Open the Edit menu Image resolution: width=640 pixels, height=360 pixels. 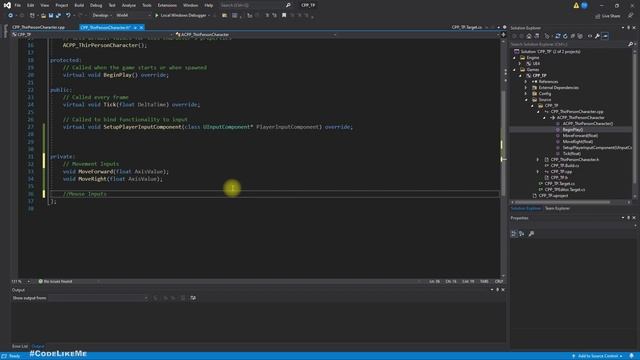31,5
